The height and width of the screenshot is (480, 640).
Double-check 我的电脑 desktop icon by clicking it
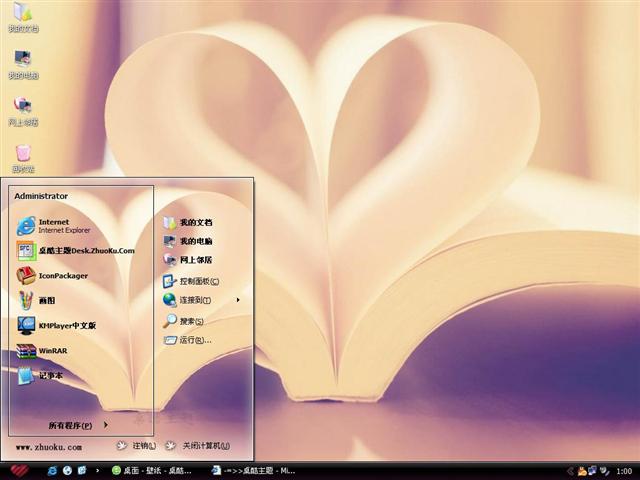(x=23, y=60)
